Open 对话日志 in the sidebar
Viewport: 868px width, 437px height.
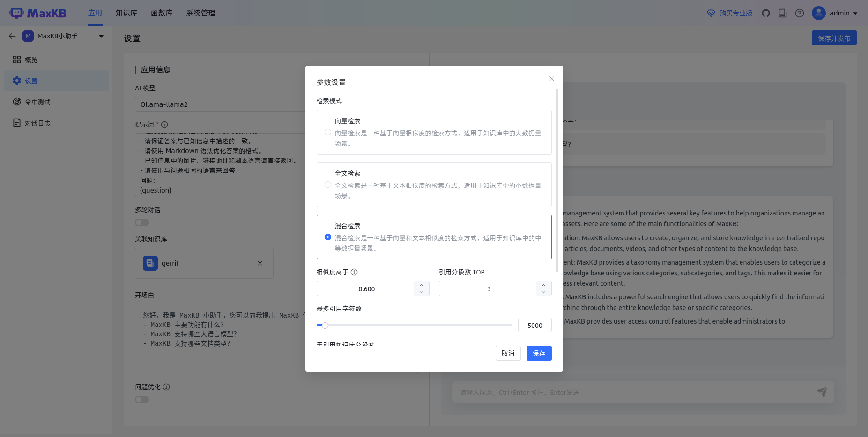pyautogui.click(x=56, y=123)
